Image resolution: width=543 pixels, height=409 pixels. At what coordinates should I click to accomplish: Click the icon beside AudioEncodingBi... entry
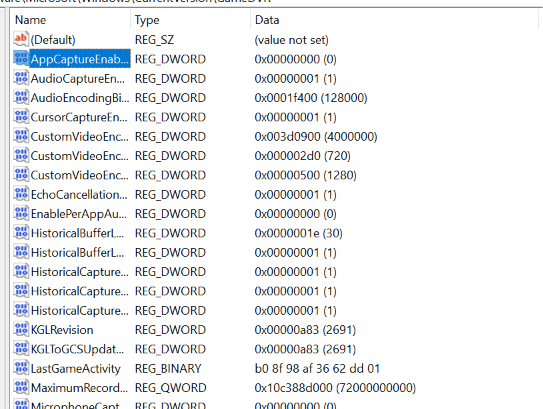[21, 97]
